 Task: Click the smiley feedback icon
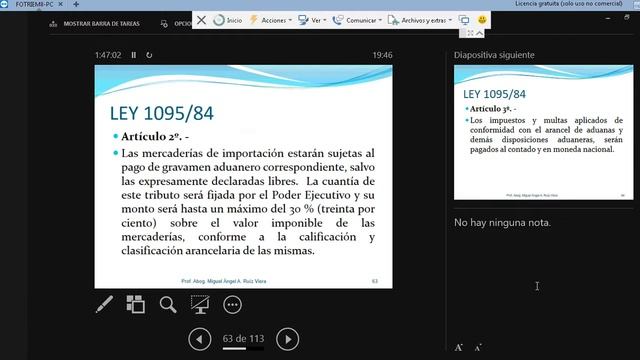482,20
